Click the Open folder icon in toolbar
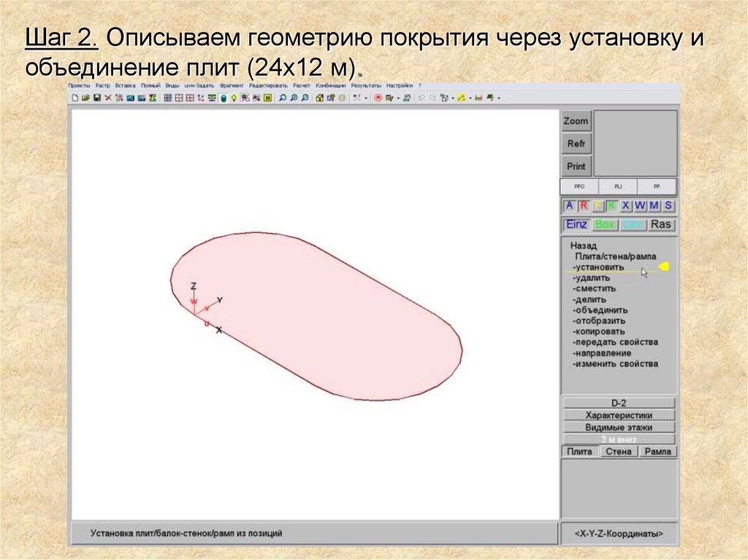Viewport: 748px width, 560px height. pyautogui.click(x=85, y=97)
